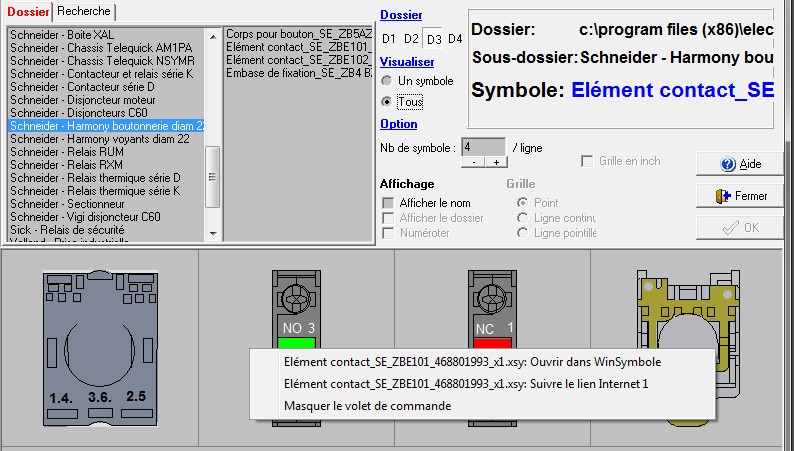
Task: Click 'Masquer le volet de commande'
Action: point(367,406)
